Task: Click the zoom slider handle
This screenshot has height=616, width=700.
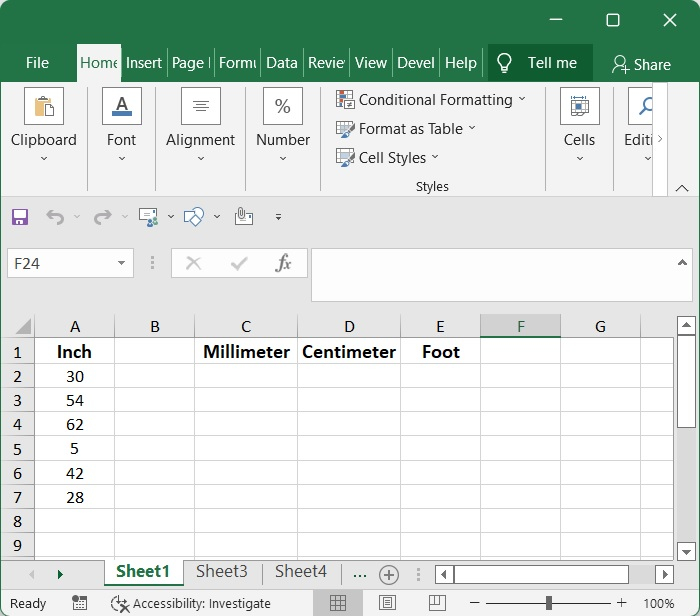Action: coord(549,603)
